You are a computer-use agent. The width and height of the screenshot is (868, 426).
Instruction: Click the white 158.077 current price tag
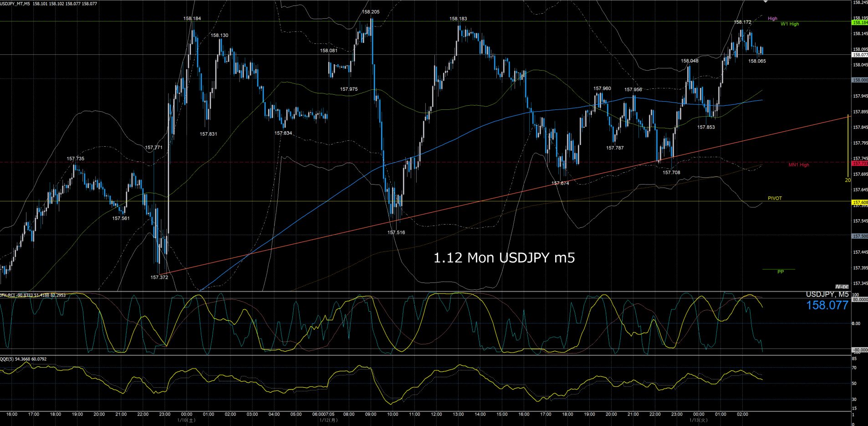tap(860, 55)
